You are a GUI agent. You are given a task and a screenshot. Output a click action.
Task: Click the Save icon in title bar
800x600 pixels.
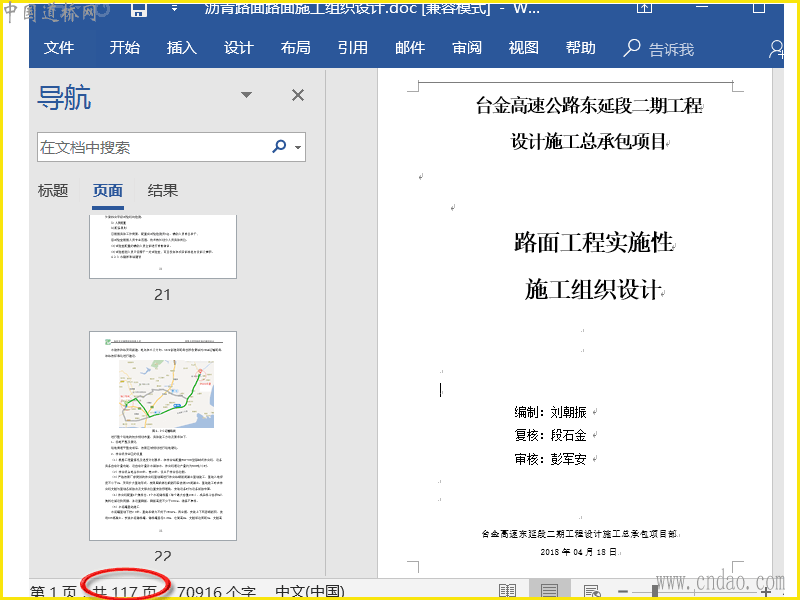[139, 9]
